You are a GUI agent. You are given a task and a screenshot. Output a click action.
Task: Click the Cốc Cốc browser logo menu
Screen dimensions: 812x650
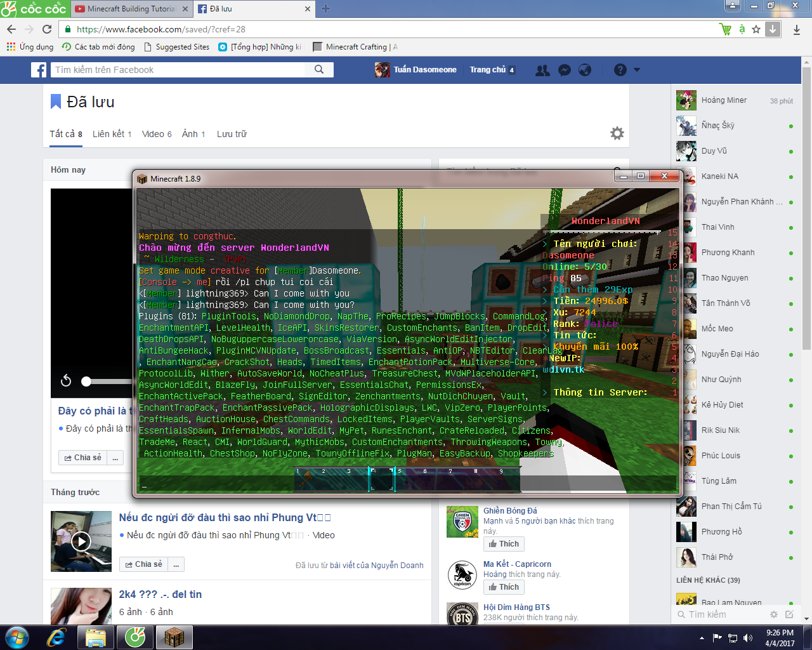click(x=34, y=8)
